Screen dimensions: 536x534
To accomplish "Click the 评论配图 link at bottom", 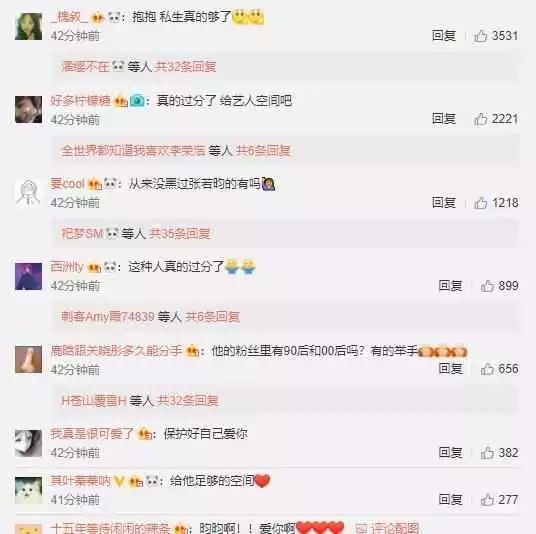I will click(387, 528).
